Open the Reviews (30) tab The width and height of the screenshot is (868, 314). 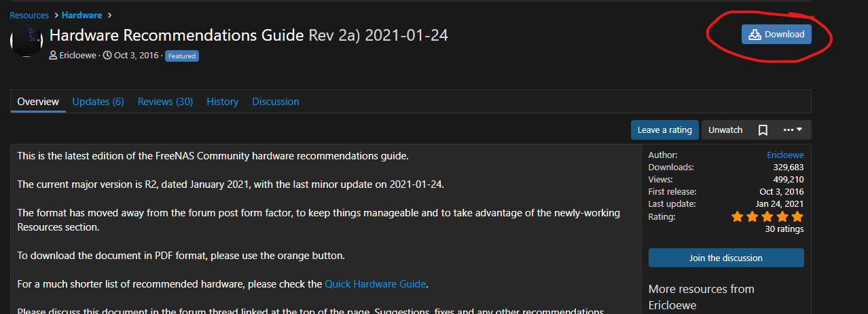(x=165, y=102)
